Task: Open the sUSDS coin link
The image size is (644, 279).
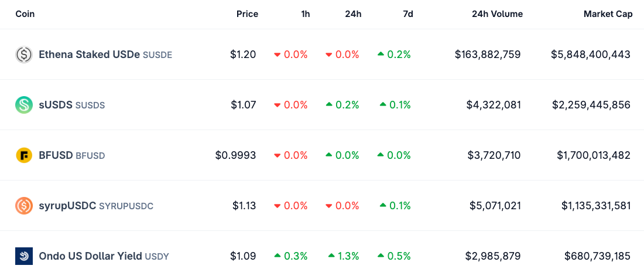Action: pos(56,105)
